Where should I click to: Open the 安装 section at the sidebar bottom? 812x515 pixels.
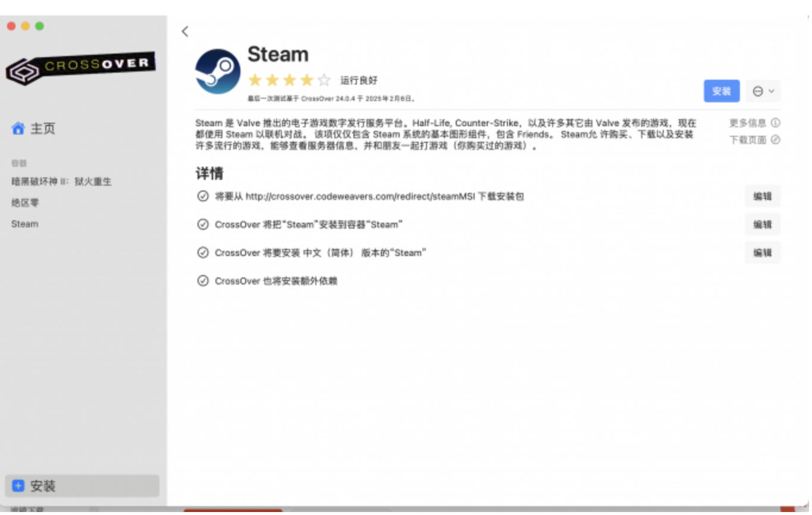point(82,486)
